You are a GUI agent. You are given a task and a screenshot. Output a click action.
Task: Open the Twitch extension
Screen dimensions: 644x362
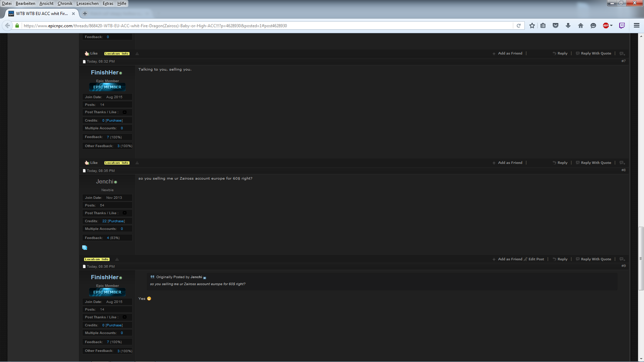coord(622,26)
